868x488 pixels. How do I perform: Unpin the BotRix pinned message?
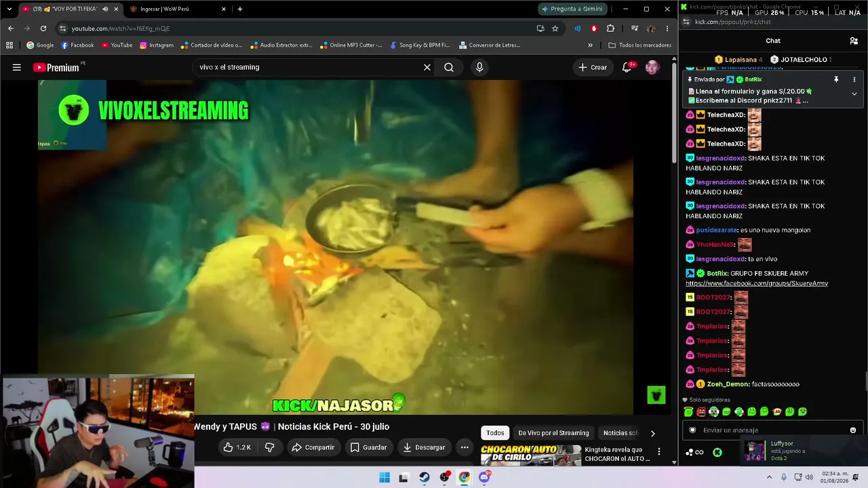(x=836, y=79)
